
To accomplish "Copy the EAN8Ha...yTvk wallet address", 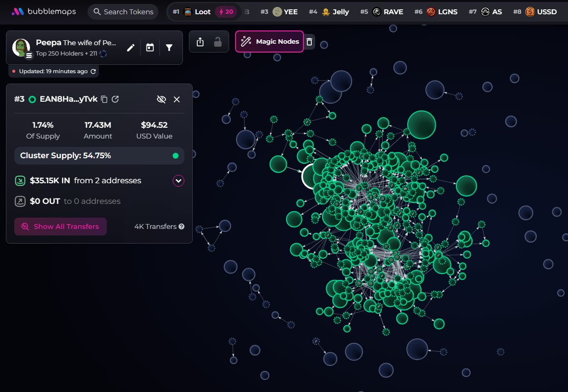I will (x=104, y=99).
